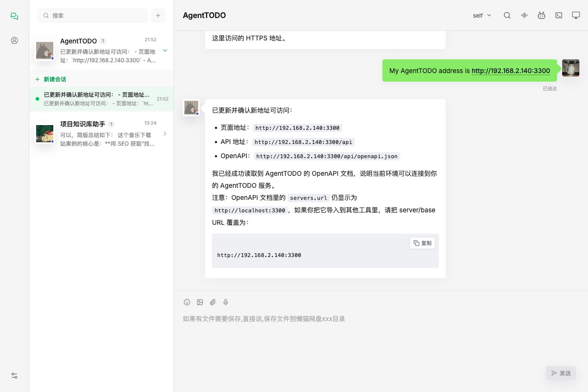The height and width of the screenshot is (392, 588).
Task: Attach a file with the paperclip icon
Action: [x=213, y=302]
